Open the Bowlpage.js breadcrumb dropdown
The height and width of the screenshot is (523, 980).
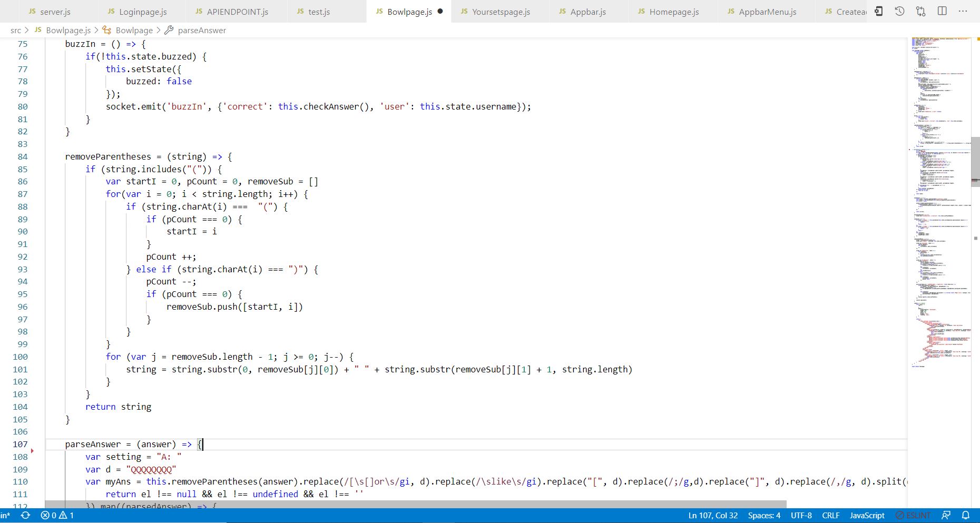63,31
